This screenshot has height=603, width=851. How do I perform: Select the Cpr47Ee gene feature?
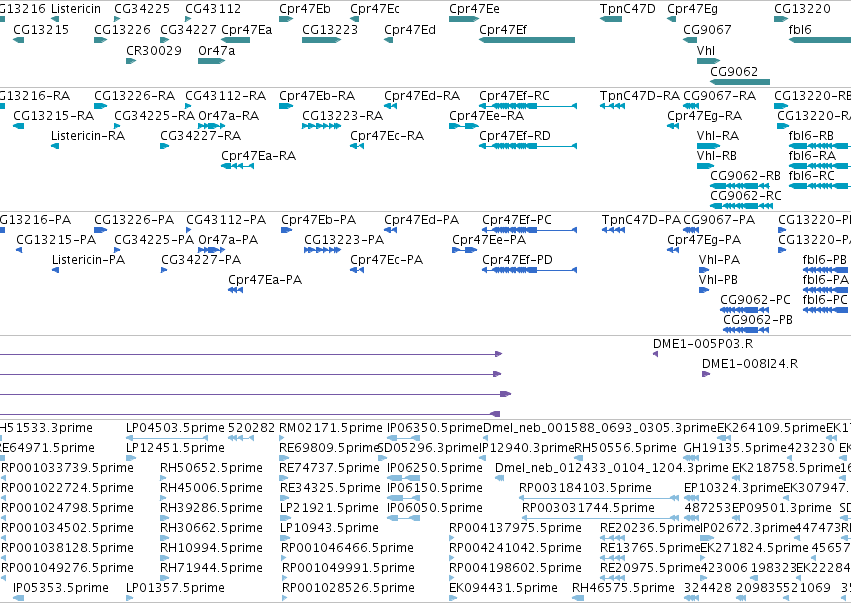(x=464, y=19)
